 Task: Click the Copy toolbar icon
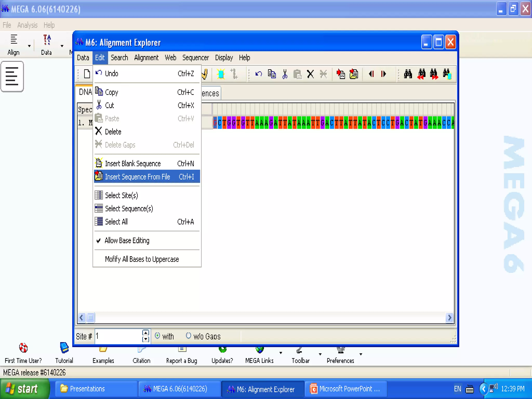[x=272, y=74]
